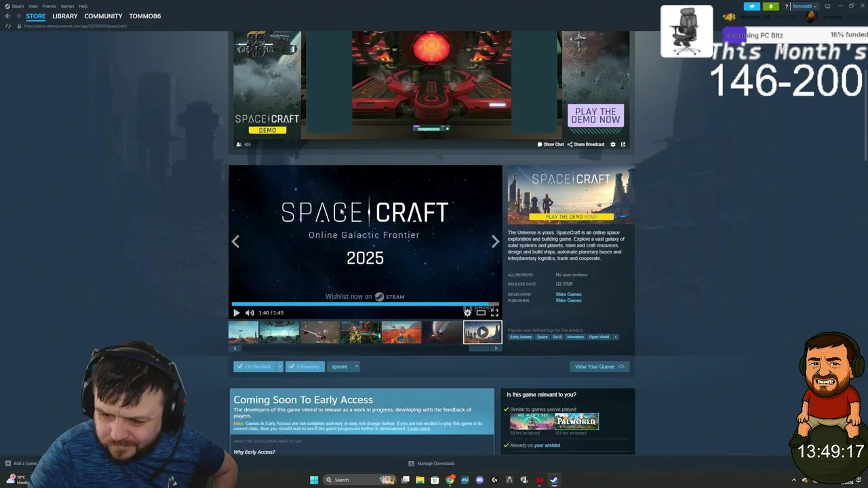Viewport: 868px width, 488px height.
Task: Uncheck the On Wishlist checkbox button
Action: point(254,367)
